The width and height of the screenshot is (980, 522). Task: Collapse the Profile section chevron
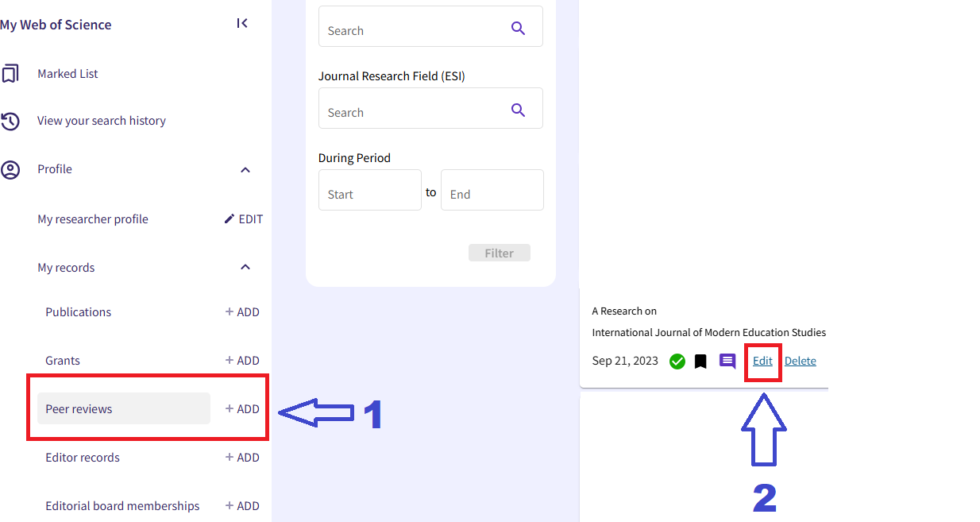tap(245, 170)
